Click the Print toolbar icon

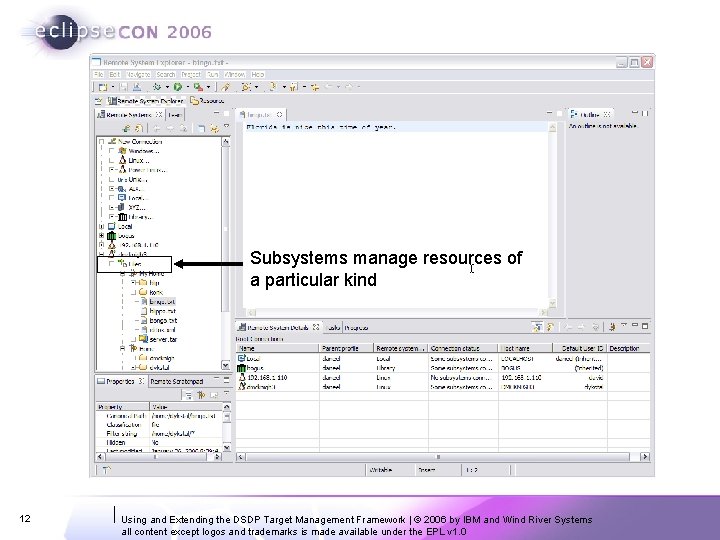pos(137,87)
